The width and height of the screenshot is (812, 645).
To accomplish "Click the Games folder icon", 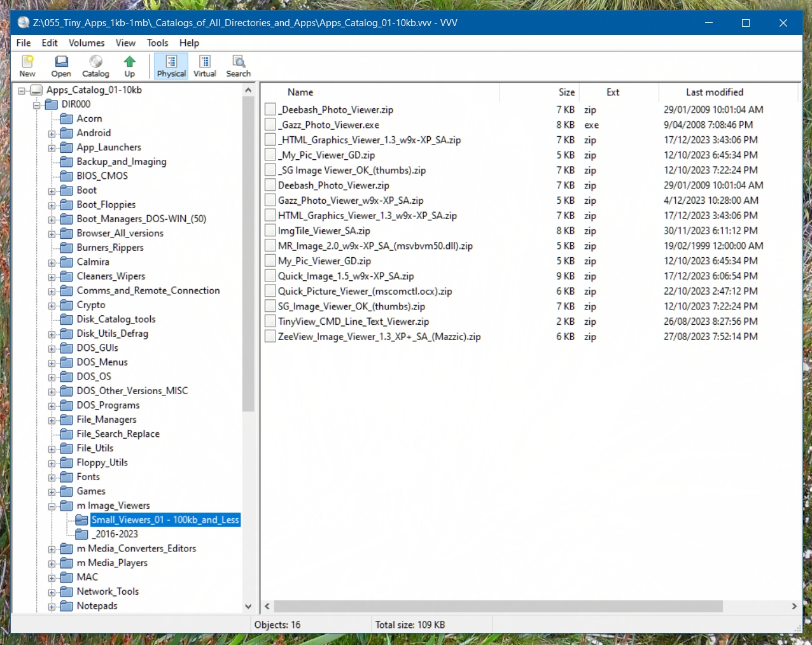I will (66, 491).
